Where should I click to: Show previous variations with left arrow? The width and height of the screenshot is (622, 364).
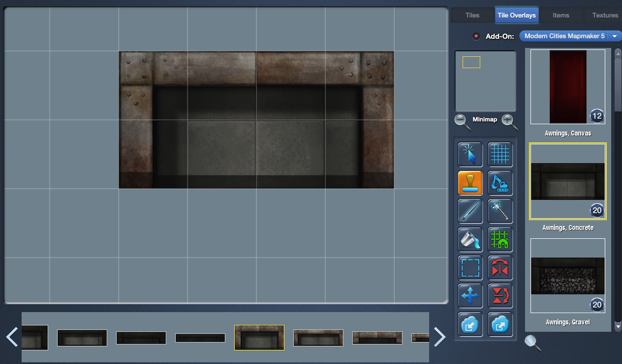(x=12, y=337)
